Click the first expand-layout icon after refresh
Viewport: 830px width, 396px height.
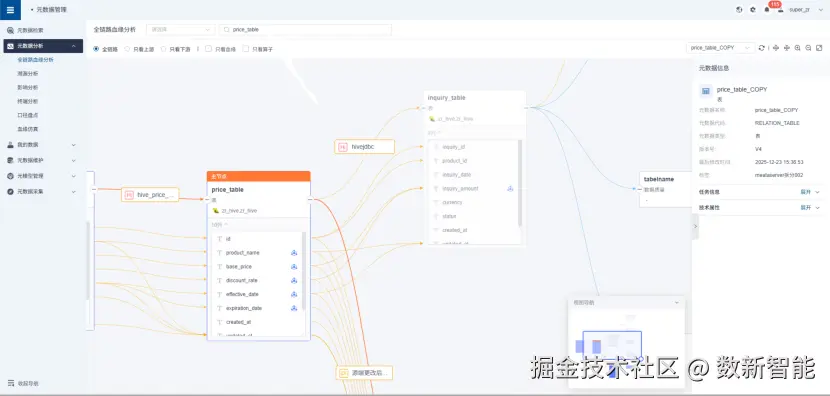point(776,48)
